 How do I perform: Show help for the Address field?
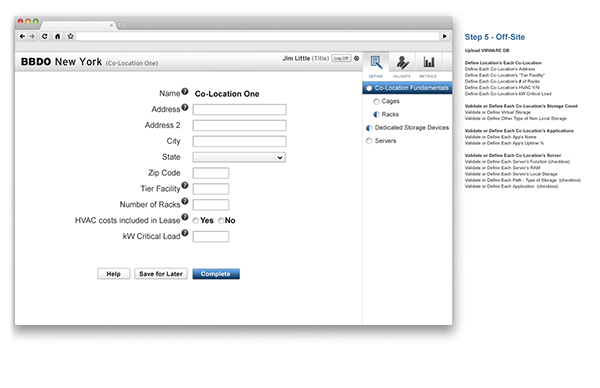[185, 107]
